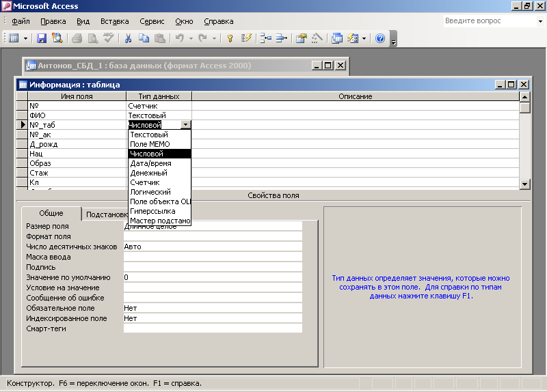Viewport: 547px width, 392px height.
Task: Select Текстовый in the data type list
Action: pyautogui.click(x=160, y=135)
